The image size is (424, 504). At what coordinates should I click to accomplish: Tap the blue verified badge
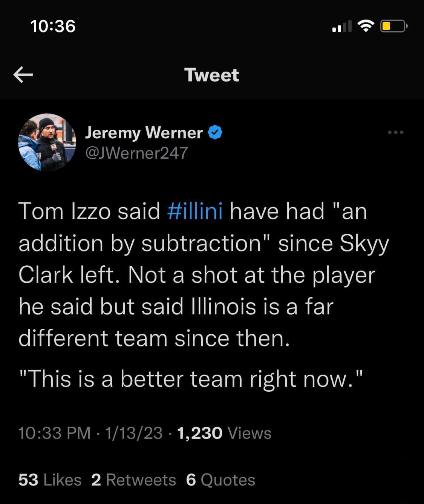click(215, 132)
